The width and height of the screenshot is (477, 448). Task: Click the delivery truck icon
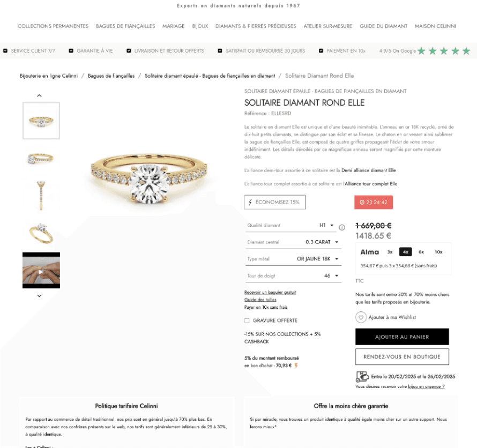362,377
